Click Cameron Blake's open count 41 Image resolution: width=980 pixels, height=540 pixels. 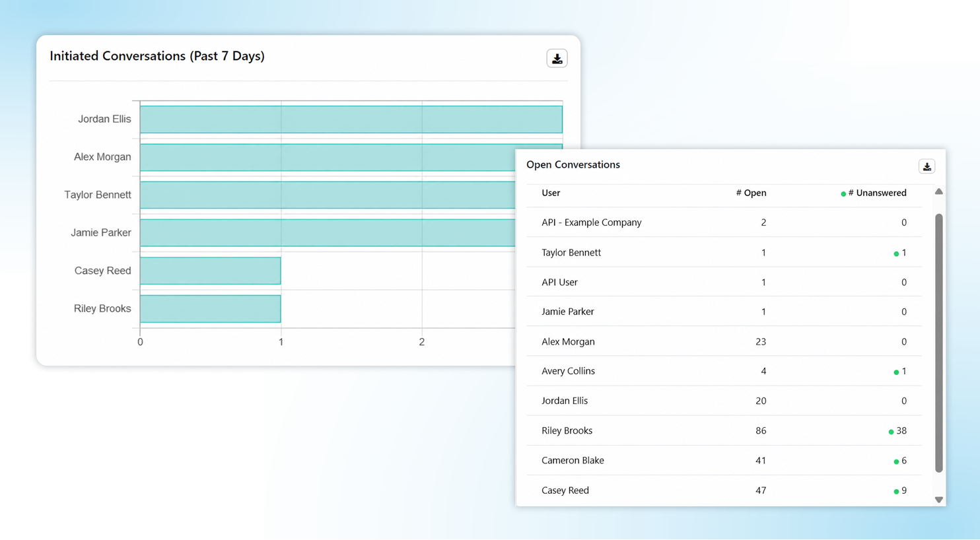coord(761,460)
